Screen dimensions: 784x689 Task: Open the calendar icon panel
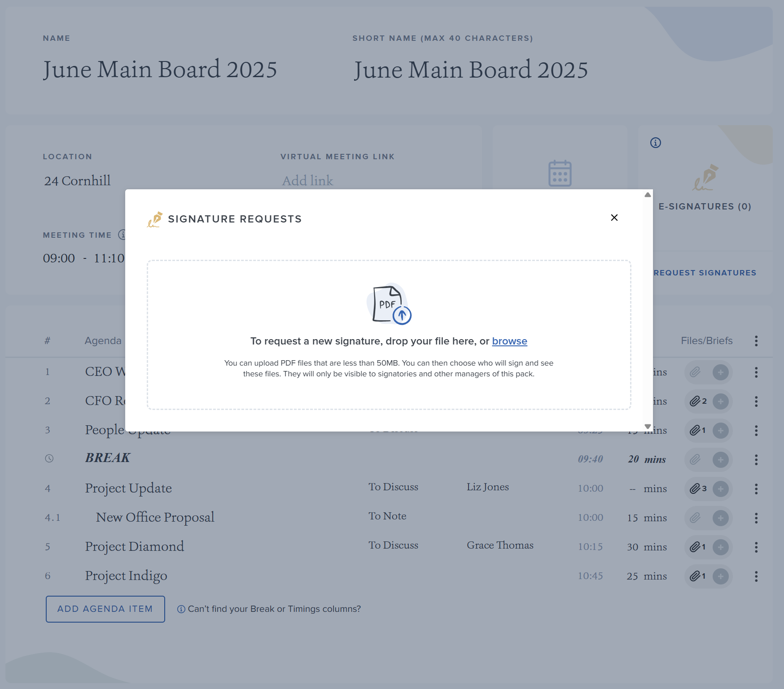559,174
